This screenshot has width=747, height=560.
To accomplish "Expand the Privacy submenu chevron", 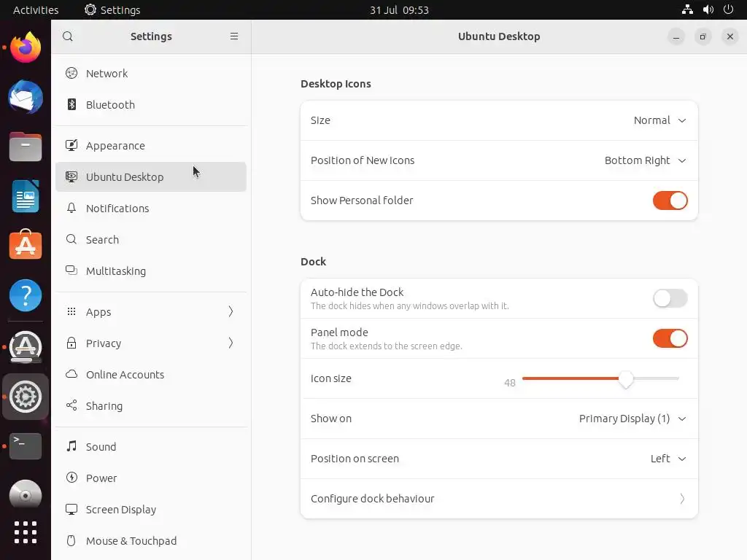I will tap(231, 343).
